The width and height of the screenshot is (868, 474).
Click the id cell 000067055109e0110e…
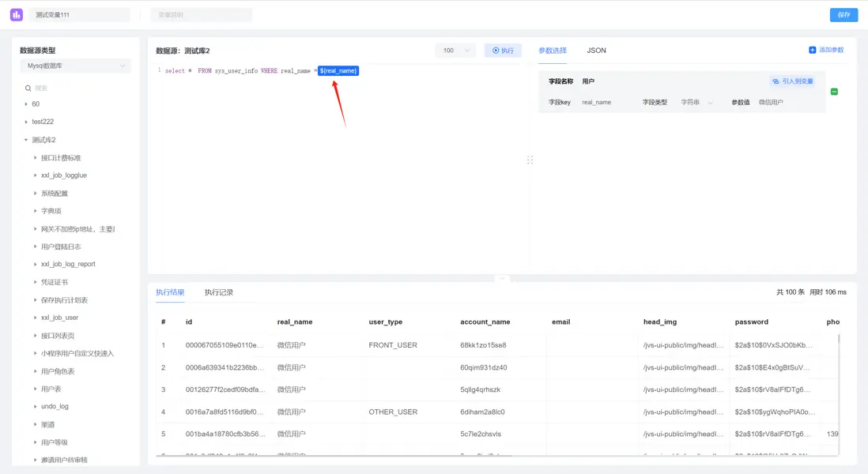tap(225, 345)
